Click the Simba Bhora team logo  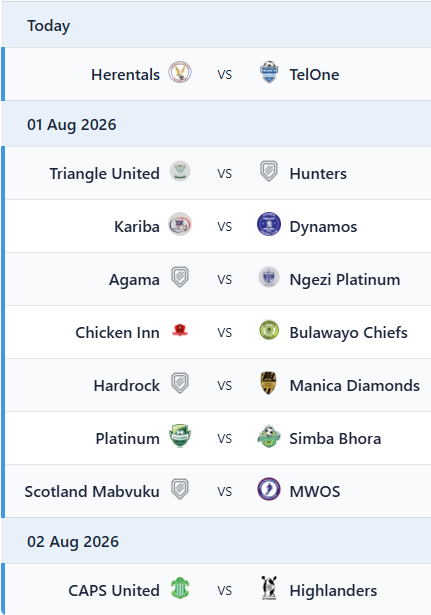(269, 436)
